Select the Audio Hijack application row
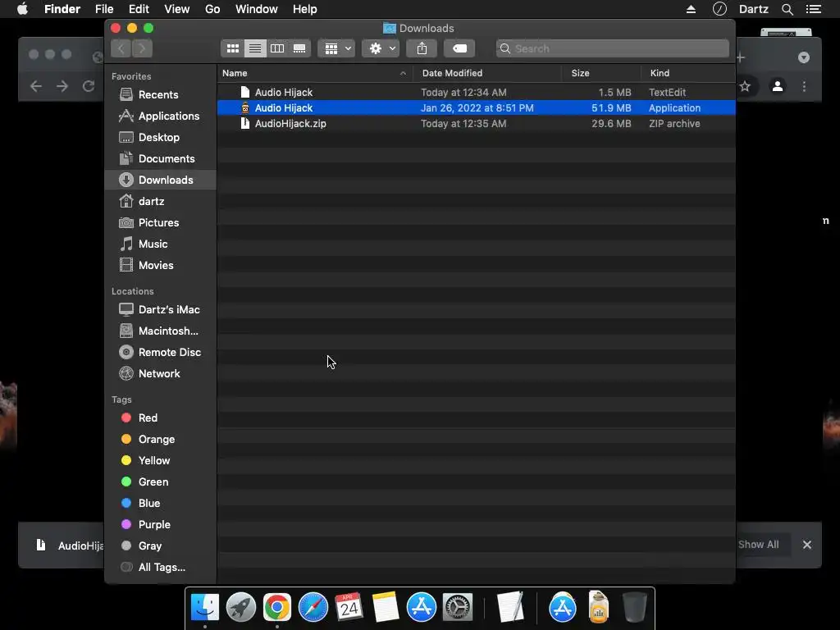The width and height of the screenshot is (840, 630). (477, 107)
